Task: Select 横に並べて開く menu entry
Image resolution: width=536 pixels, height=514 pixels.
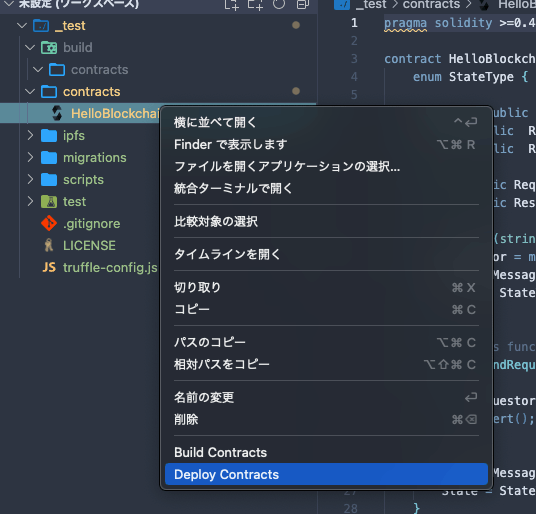Action: pyautogui.click(x=326, y=122)
